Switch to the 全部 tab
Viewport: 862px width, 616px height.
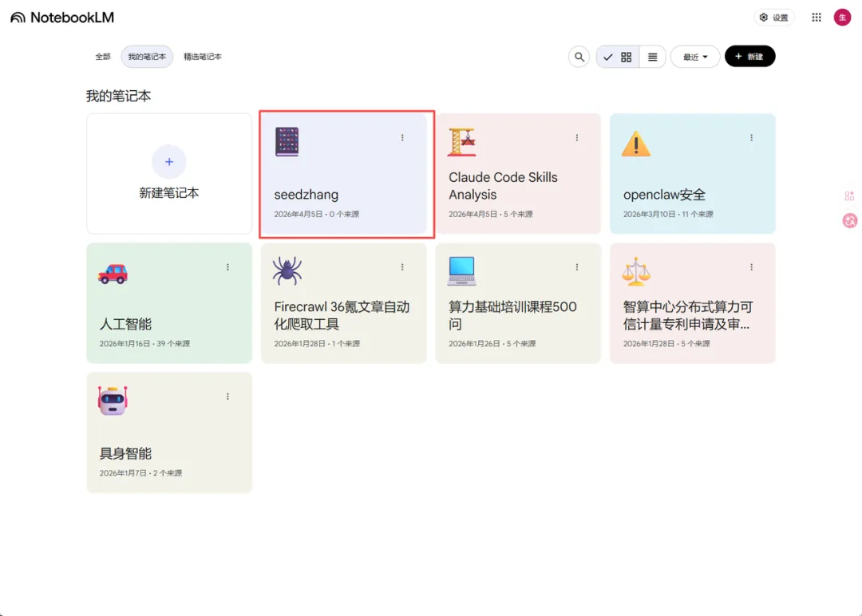click(x=103, y=57)
